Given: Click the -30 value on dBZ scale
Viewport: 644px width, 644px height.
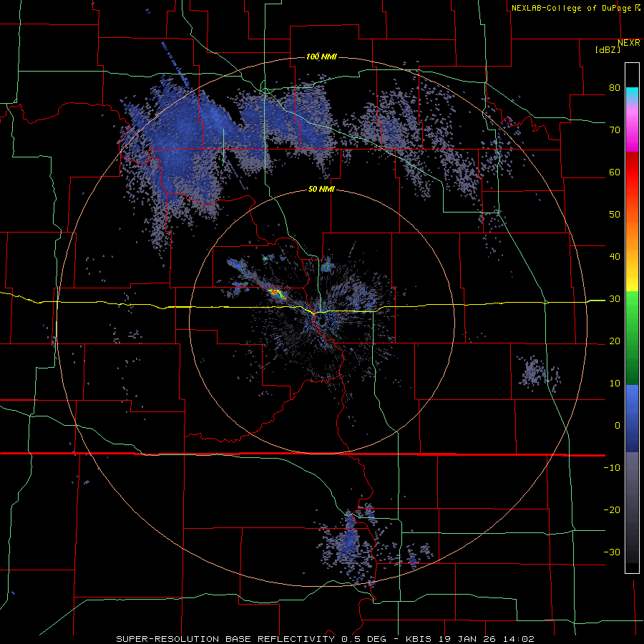Looking at the screenshot, I should point(612,552).
